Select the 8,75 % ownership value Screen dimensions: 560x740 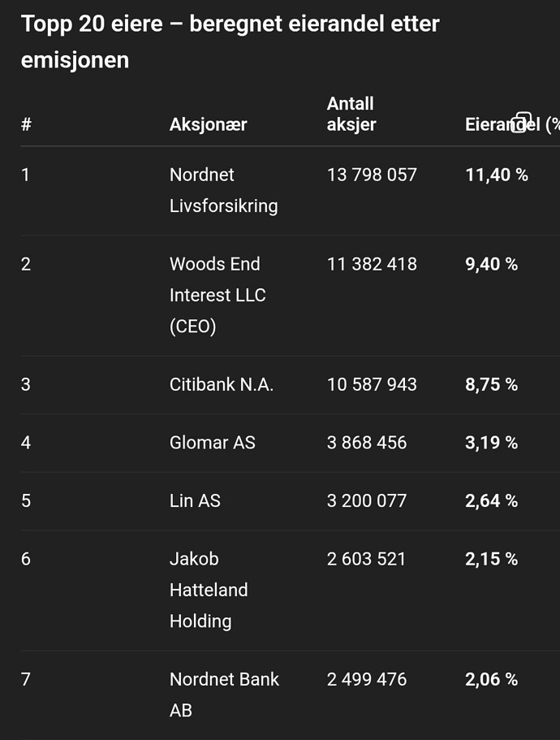click(x=491, y=384)
